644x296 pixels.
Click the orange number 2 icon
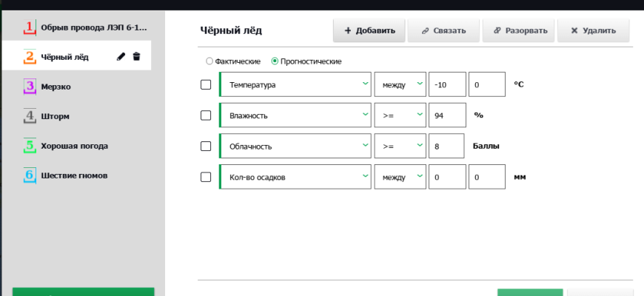pos(30,57)
